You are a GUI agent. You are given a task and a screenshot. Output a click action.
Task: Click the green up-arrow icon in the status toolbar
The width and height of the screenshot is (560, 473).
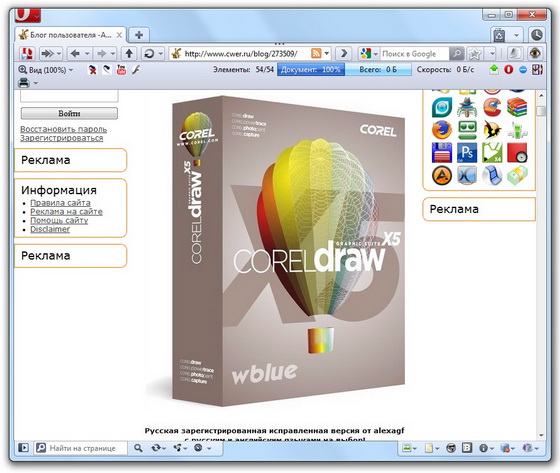tap(494, 69)
